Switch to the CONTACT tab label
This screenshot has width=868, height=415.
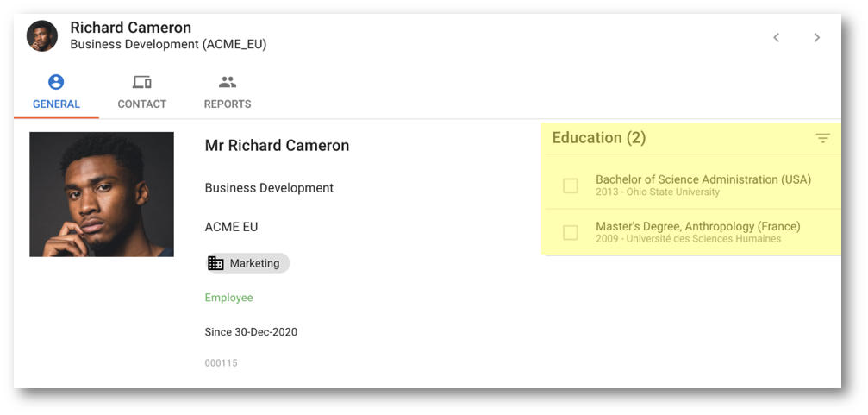coord(141,104)
